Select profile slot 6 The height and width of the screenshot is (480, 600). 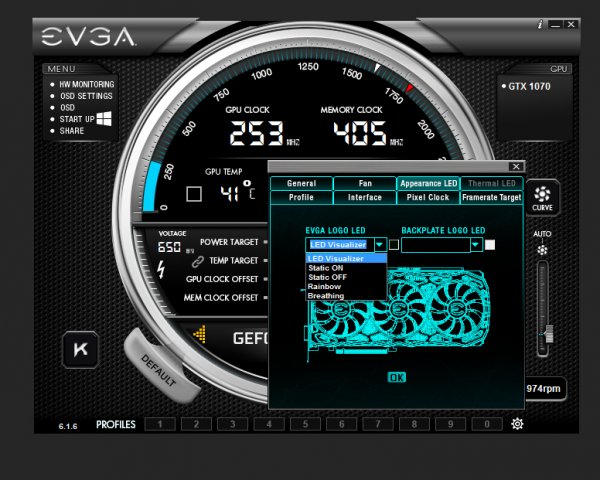(x=342, y=424)
